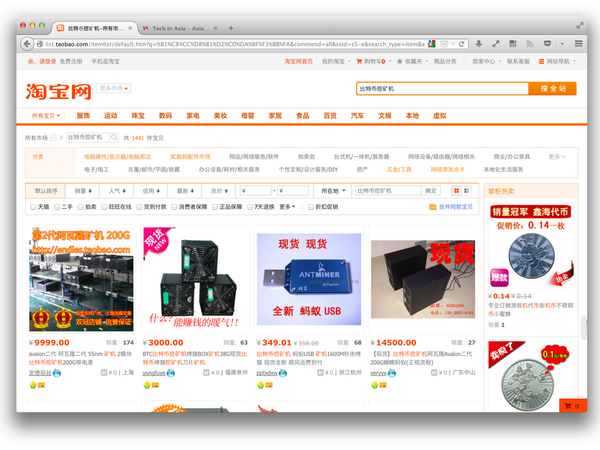Close the Tech in Asia tab
Image resolution: width=600 pixels, height=450 pixels.
[x=215, y=28]
